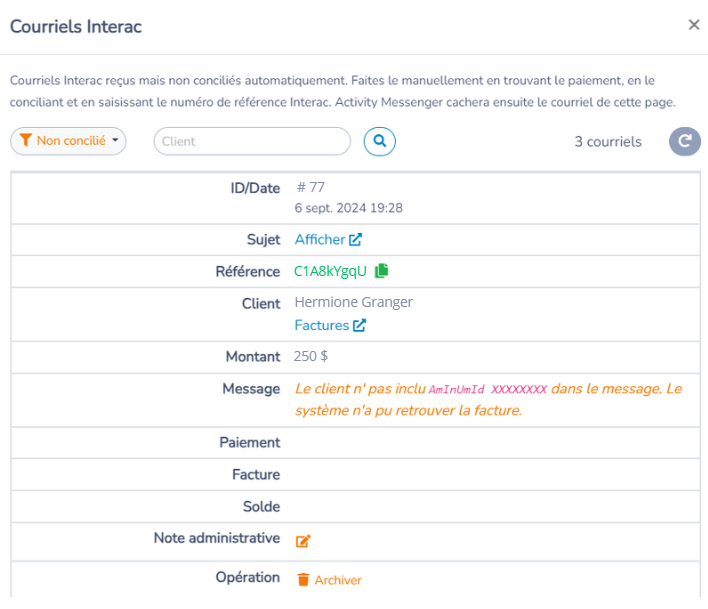Click the green reference code C1A8kYgqU
This screenshot has height=609, width=708.
(x=330, y=271)
